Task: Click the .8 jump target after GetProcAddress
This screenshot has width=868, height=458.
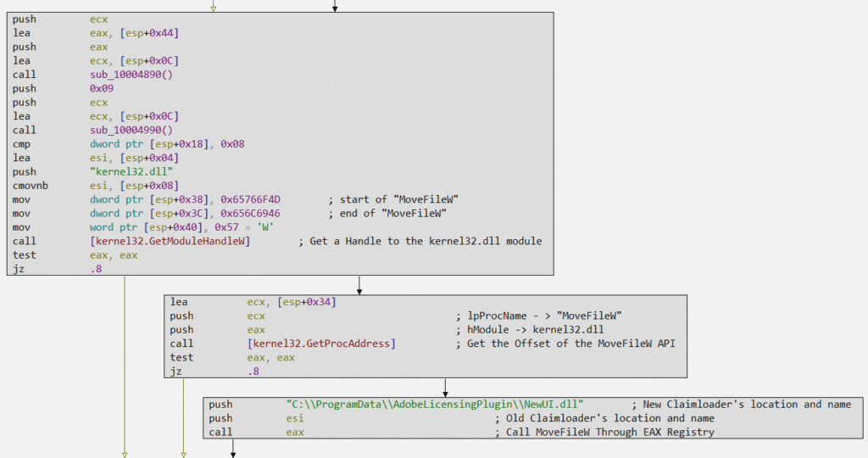Action: tap(254, 371)
